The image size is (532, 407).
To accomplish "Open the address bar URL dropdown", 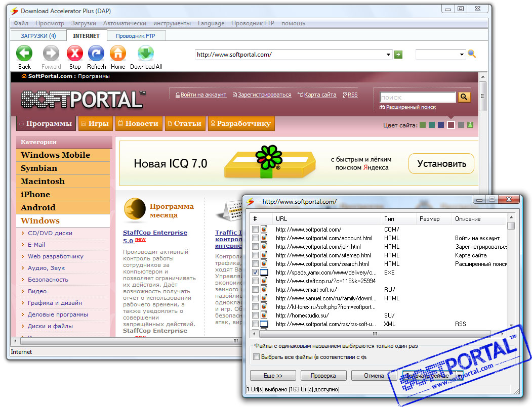I will [x=388, y=54].
